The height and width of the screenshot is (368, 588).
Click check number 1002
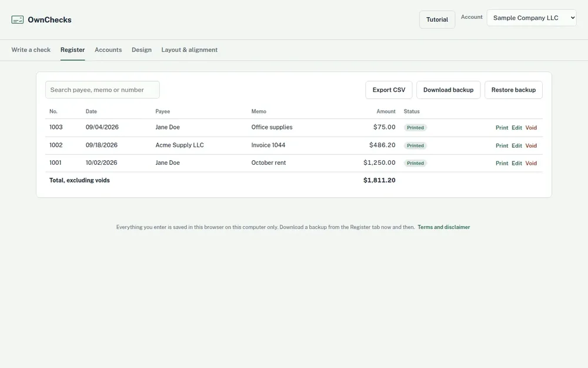pyautogui.click(x=56, y=145)
